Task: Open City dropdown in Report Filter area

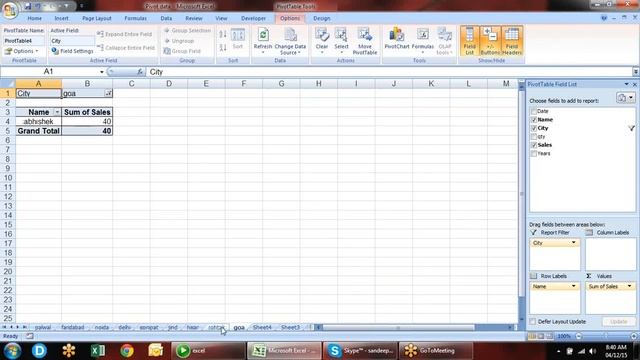Action: click(573, 243)
